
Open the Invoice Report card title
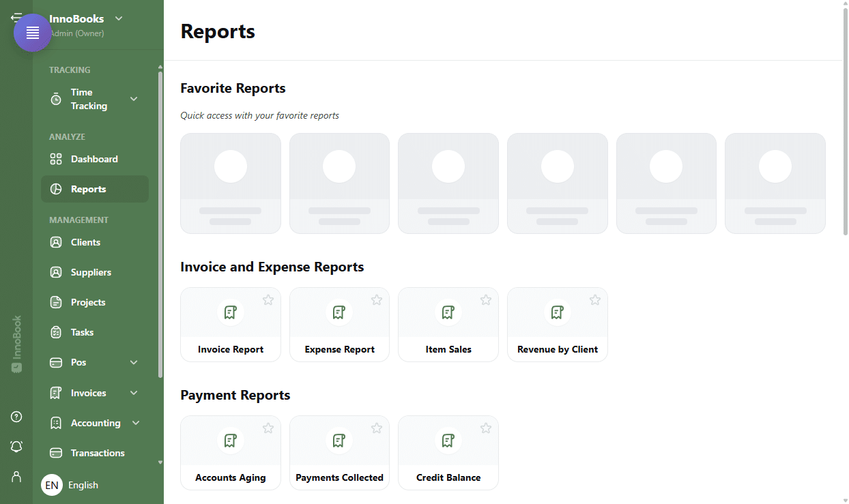[231, 349]
